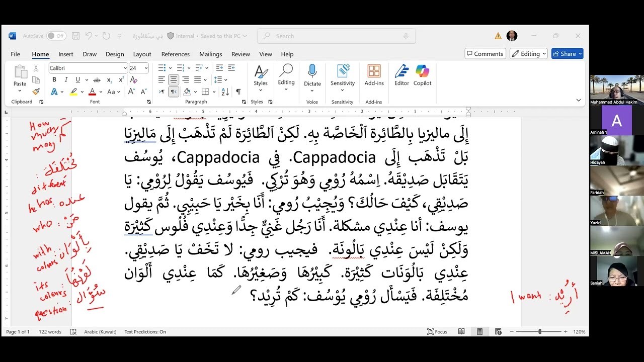The image size is (644, 362).
Task: Decrease the paragraph indent
Action: pyautogui.click(x=219, y=68)
